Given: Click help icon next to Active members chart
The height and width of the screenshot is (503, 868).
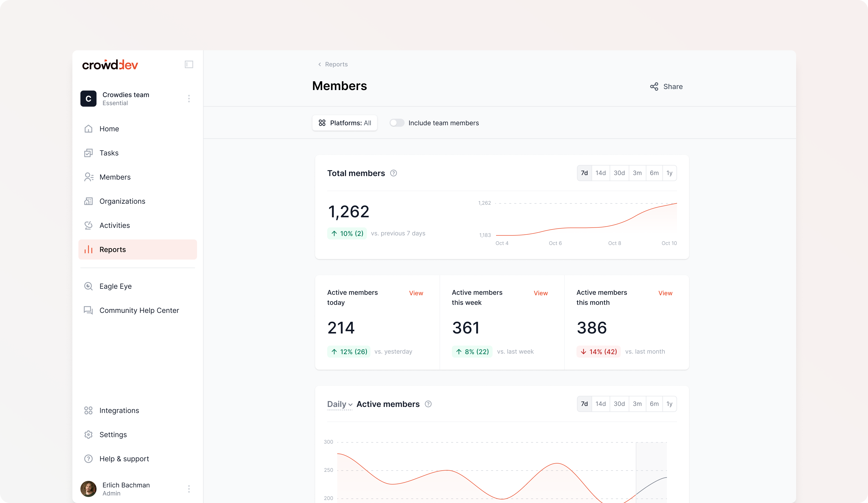Looking at the screenshot, I should coord(428,404).
